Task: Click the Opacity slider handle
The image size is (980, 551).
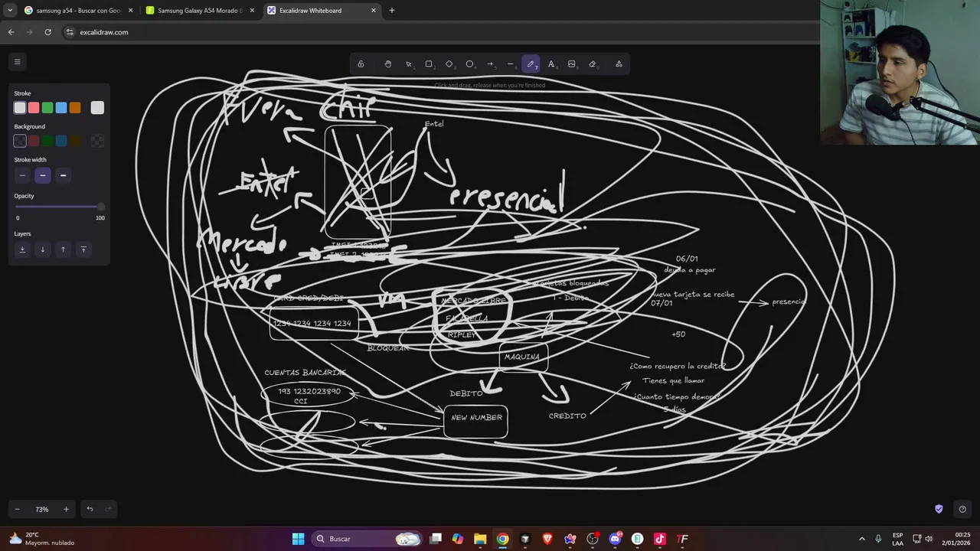Action: pos(100,207)
